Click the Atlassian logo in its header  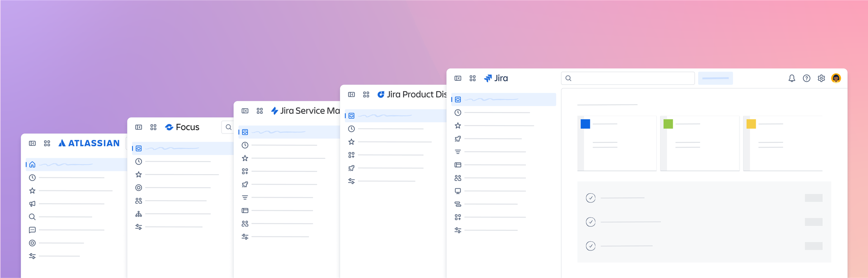(x=89, y=144)
